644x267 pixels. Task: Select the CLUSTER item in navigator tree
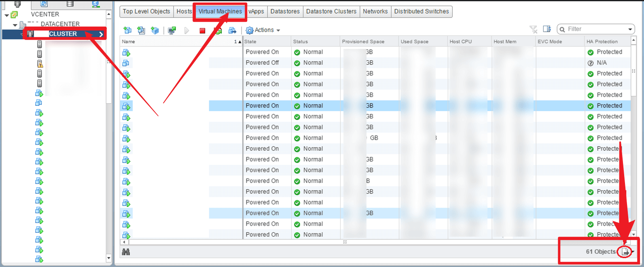63,34
